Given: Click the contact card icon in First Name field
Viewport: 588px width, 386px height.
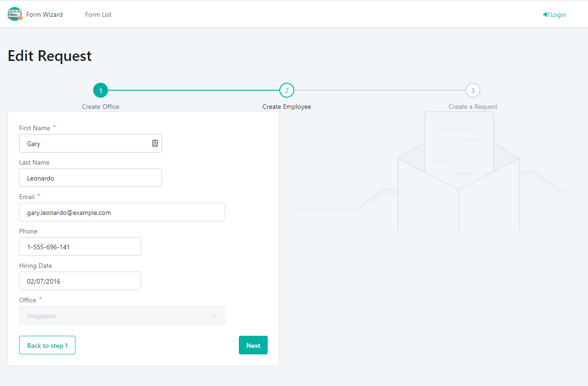Looking at the screenshot, I should click(x=155, y=143).
